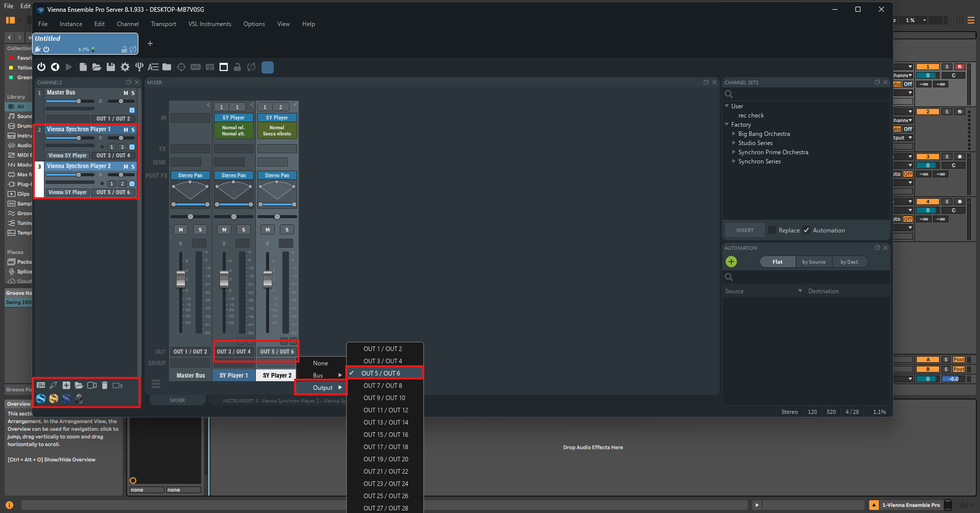Create a new project with the blank-page icon
980x513 pixels.
83,67
